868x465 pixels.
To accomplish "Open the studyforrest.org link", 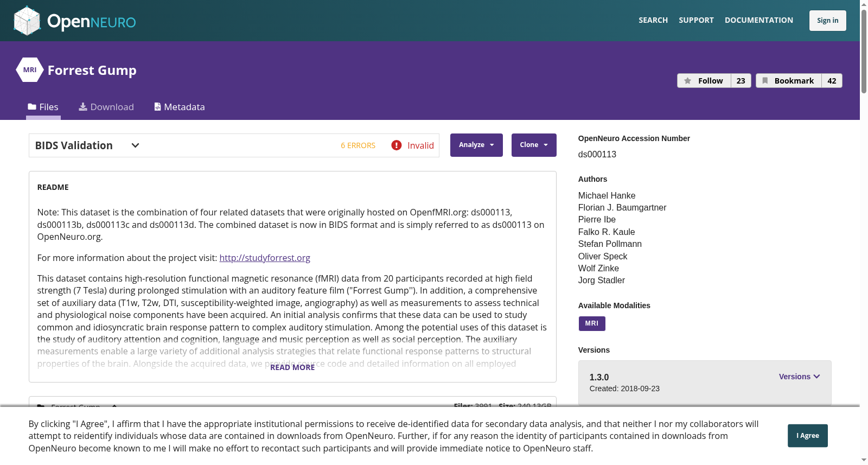I will pyautogui.click(x=265, y=258).
